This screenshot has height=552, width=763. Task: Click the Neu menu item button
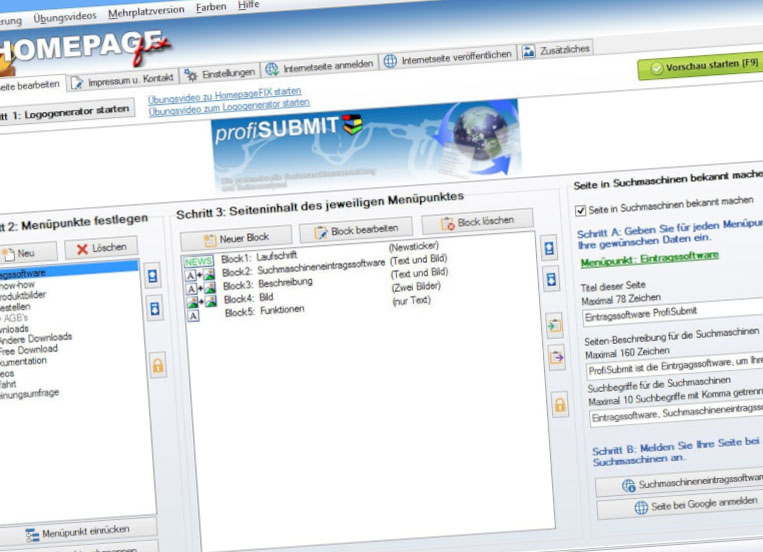(x=27, y=254)
